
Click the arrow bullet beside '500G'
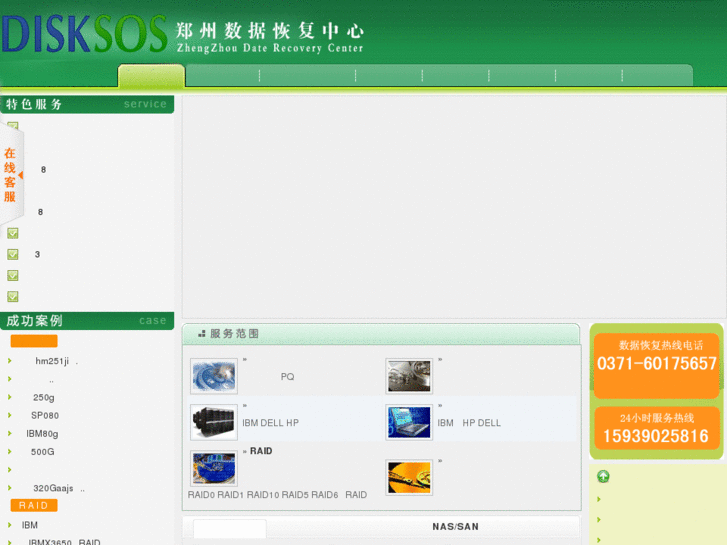[10, 451]
